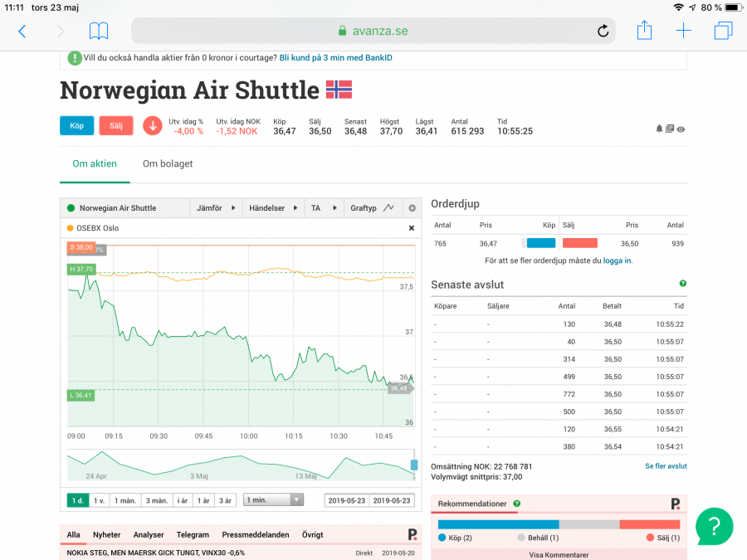Screen dimensions: 747x560
Task: Expand the Jämför menu
Action: click(216, 208)
